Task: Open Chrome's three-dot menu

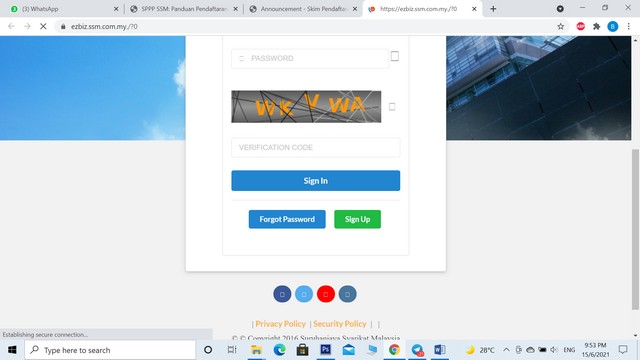Action: pos(629,27)
